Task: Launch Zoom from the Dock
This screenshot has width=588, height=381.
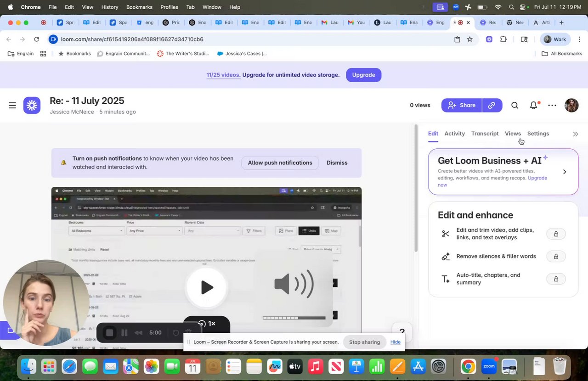Action: coord(488,366)
